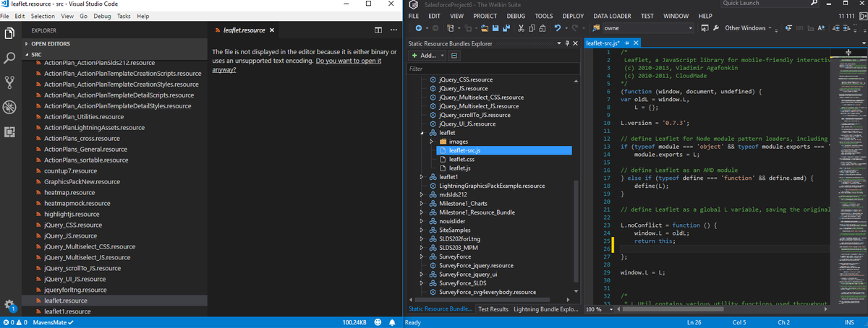The width and height of the screenshot is (868, 328).
Task: Switch to Lightning Bundle Explorer tab
Action: (x=545, y=309)
